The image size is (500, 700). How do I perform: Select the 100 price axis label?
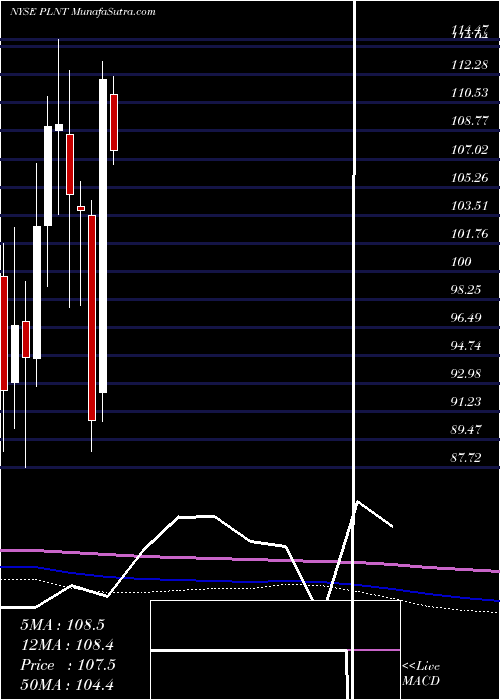[x=462, y=262]
